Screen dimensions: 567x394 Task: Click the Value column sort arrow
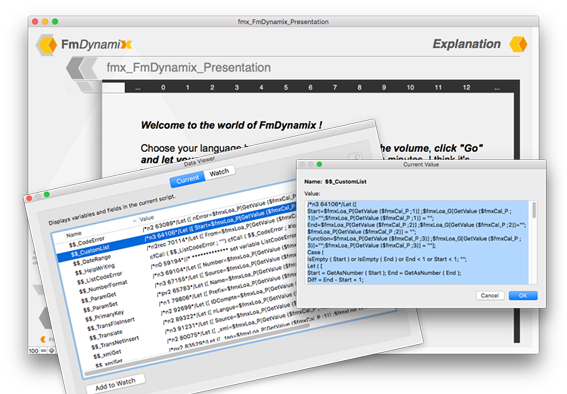135,220
